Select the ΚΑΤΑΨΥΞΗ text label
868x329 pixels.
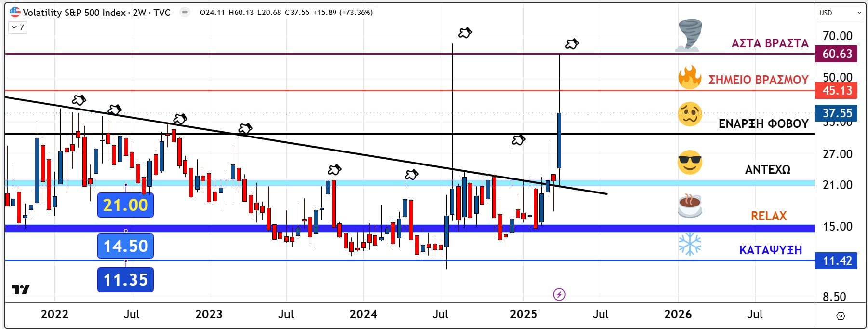coord(771,250)
